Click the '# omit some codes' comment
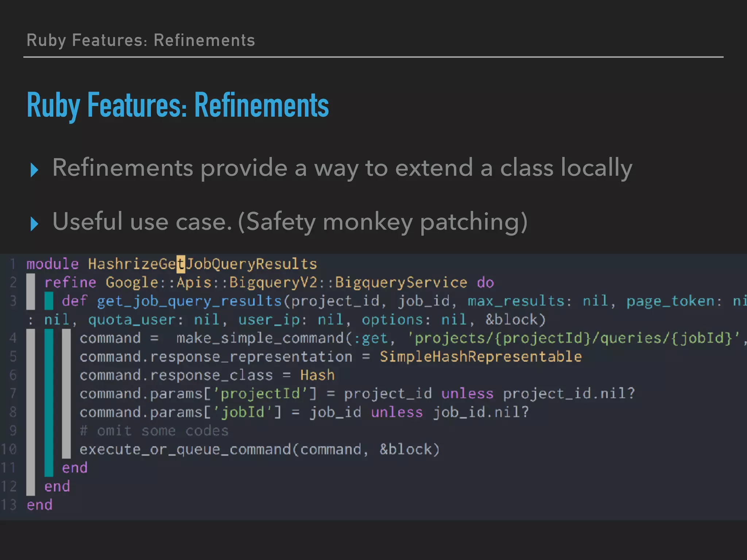 (154, 431)
